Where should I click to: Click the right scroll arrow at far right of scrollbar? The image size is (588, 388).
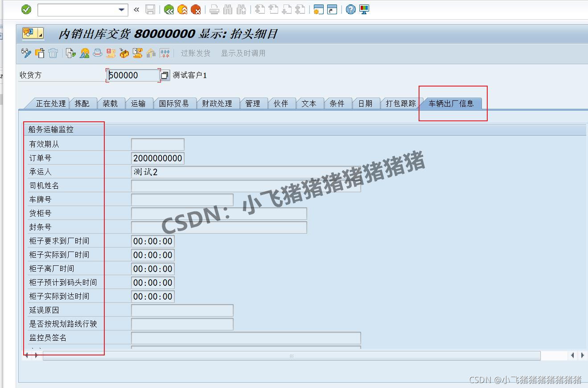coord(582,355)
